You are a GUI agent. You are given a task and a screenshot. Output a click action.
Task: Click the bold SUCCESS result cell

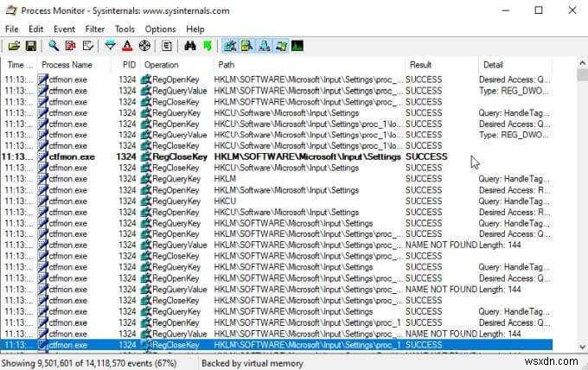point(426,156)
